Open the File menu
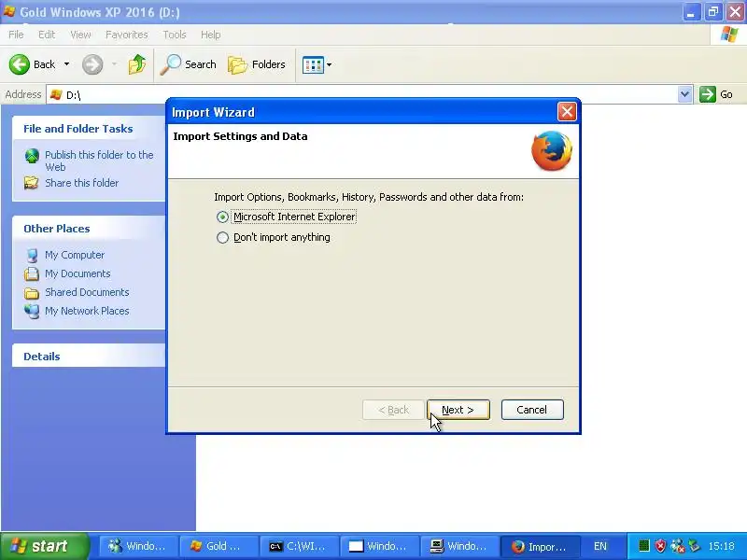 coord(16,35)
